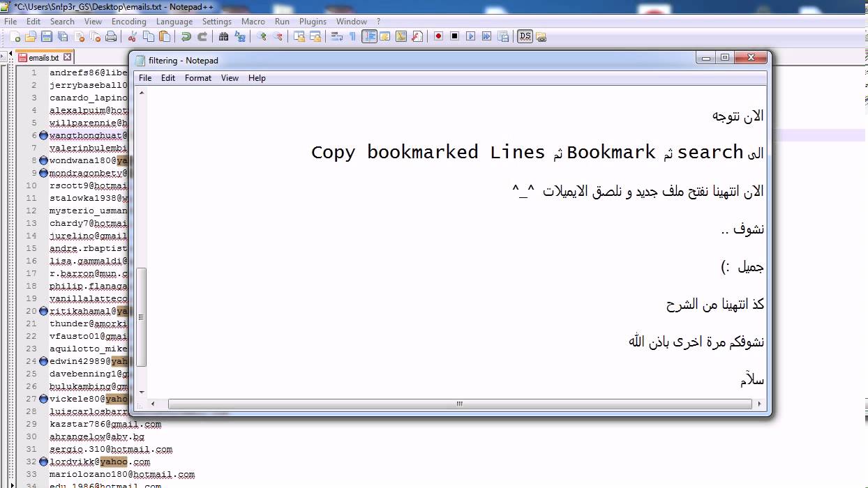This screenshot has width=868, height=488.
Task: Close the emails.txt tab with X
Action: pos(67,58)
